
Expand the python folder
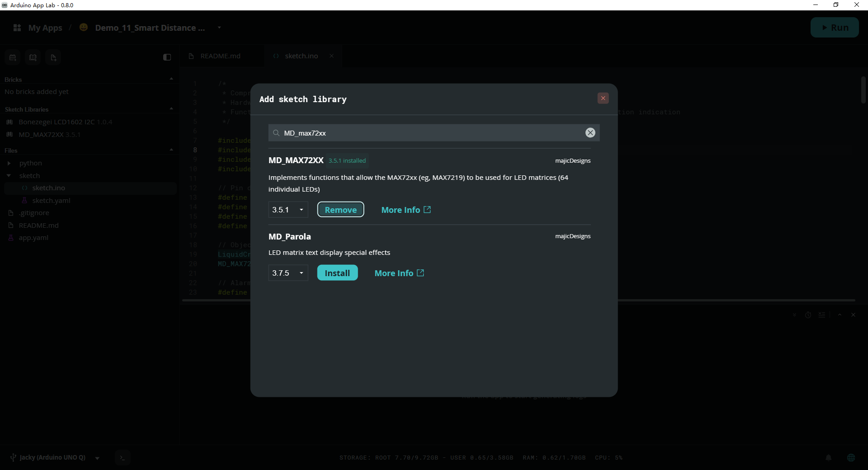tap(9, 163)
